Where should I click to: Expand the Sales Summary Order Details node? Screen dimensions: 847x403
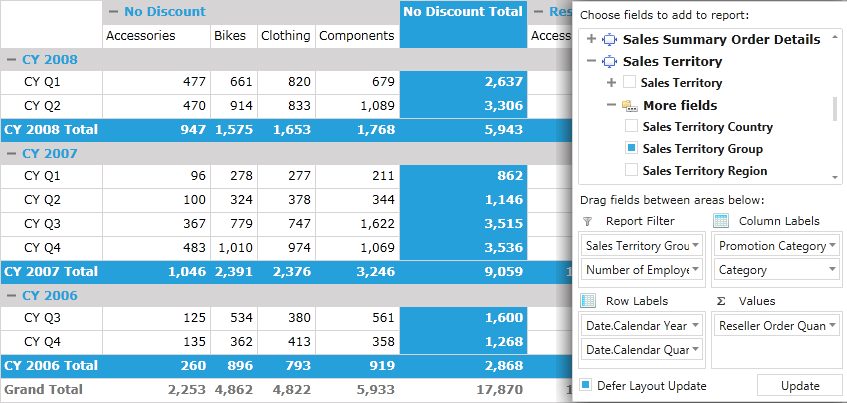pyautogui.click(x=591, y=39)
